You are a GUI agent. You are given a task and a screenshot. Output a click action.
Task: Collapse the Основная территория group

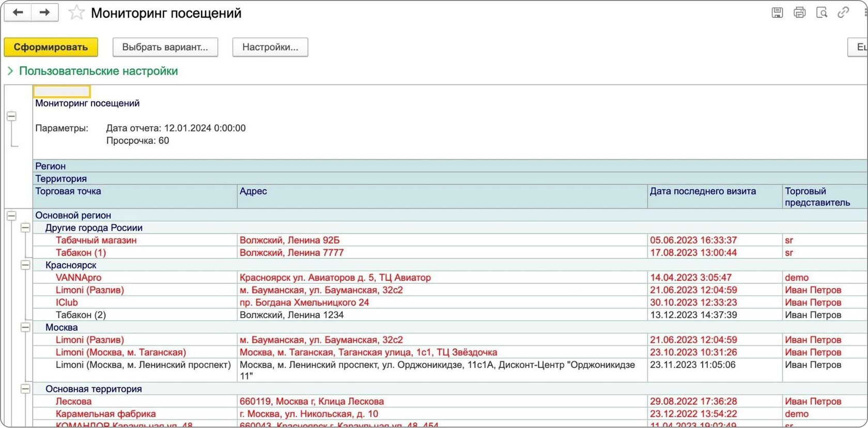click(x=25, y=389)
